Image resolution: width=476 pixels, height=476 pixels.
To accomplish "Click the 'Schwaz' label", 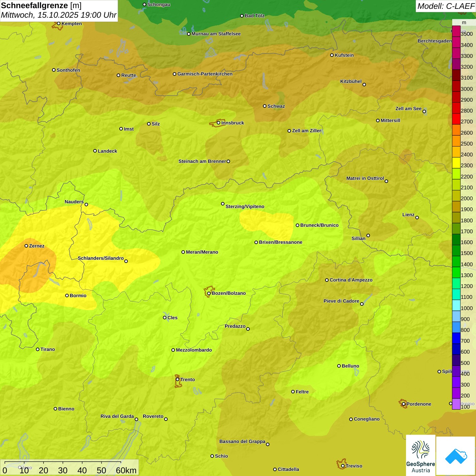I will [x=276, y=106].
